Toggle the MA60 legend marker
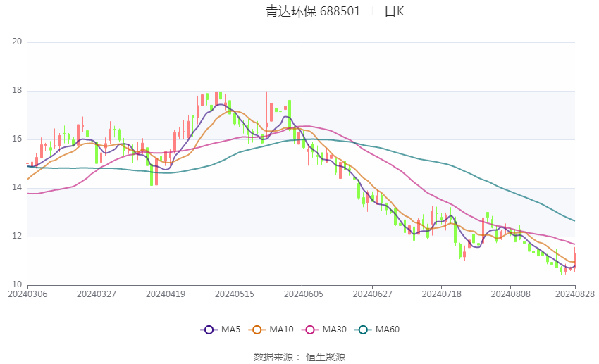This screenshot has width=599, height=364. (363, 330)
